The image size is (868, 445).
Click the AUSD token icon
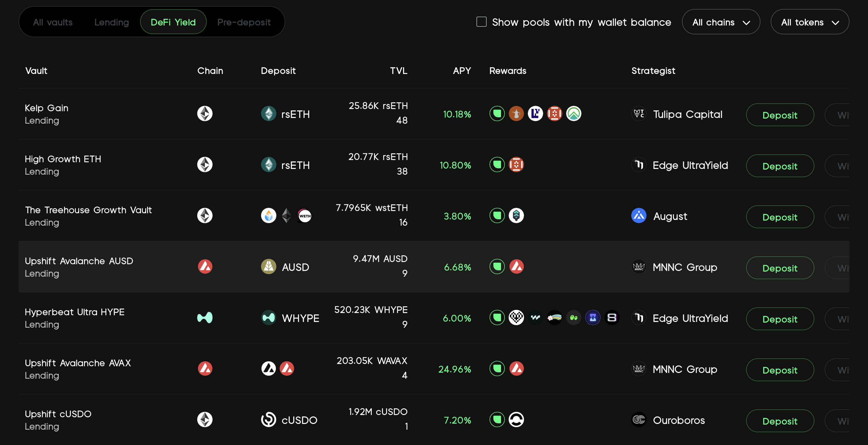tap(269, 267)
